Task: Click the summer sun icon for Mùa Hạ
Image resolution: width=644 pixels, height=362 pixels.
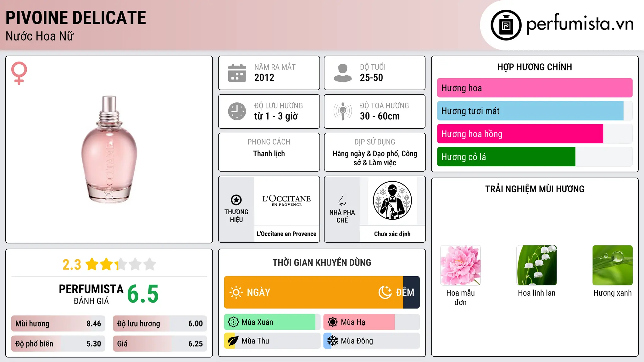Action: coord(333,322)
